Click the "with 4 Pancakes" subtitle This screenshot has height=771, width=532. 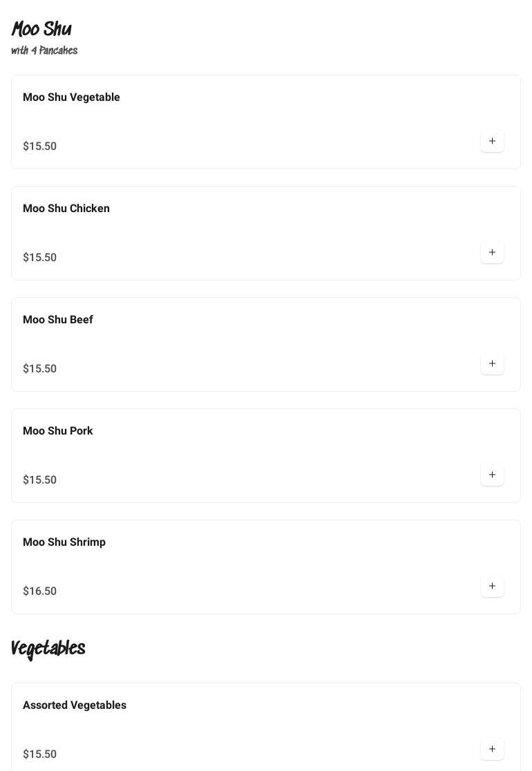coord(44,50)
